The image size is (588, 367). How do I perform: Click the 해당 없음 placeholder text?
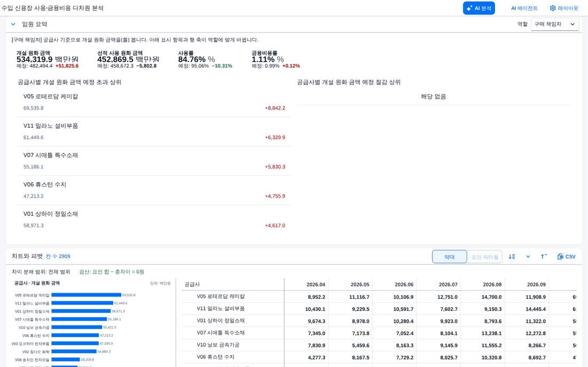(433, 97)
